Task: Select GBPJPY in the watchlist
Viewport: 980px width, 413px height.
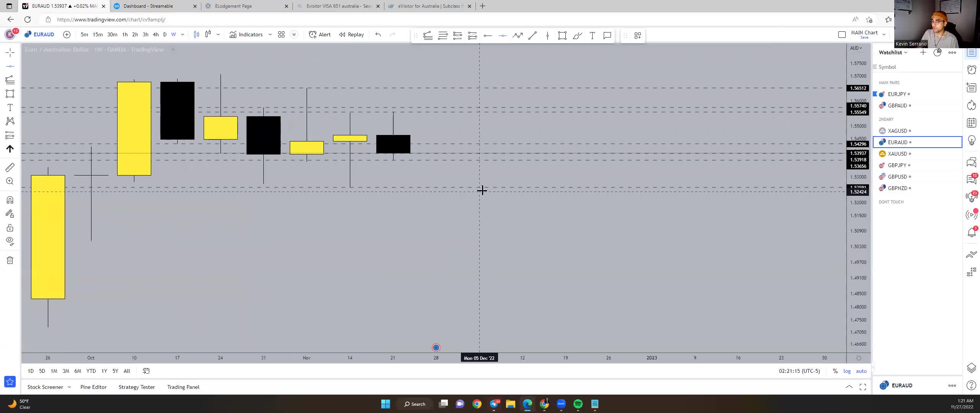Action: [898, 165]
